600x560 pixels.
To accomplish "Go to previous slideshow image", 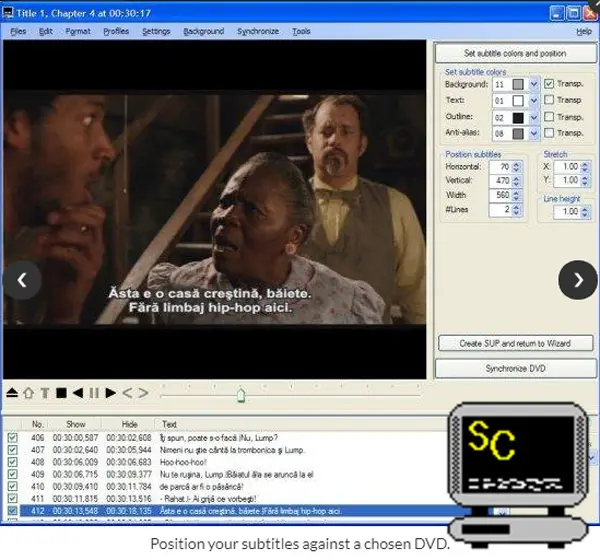I will click(x=22, y=280).
